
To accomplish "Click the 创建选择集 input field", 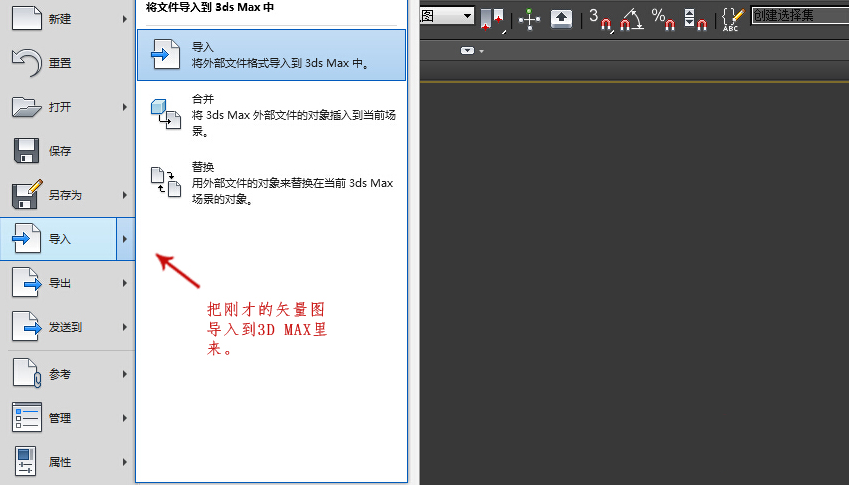I will coord(800,16).
